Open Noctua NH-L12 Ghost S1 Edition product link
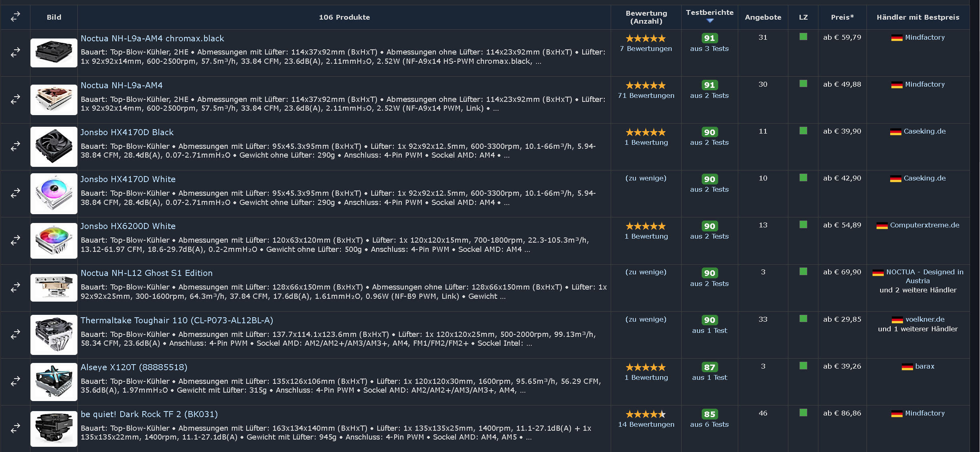980x452 pixels. pos(146,273)
